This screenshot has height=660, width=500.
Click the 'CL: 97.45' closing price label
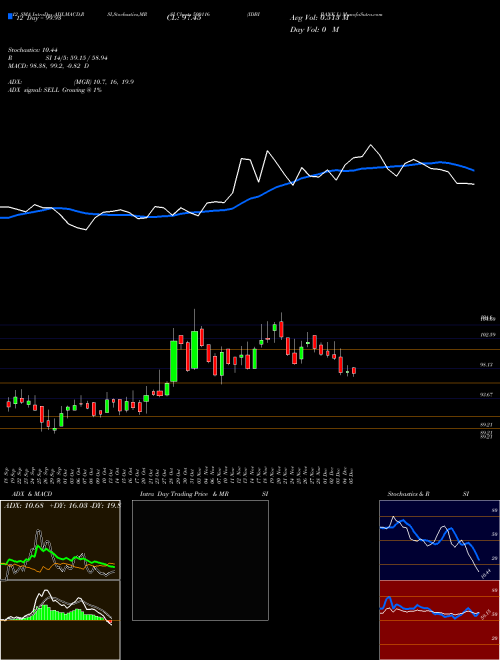point(184,18)
